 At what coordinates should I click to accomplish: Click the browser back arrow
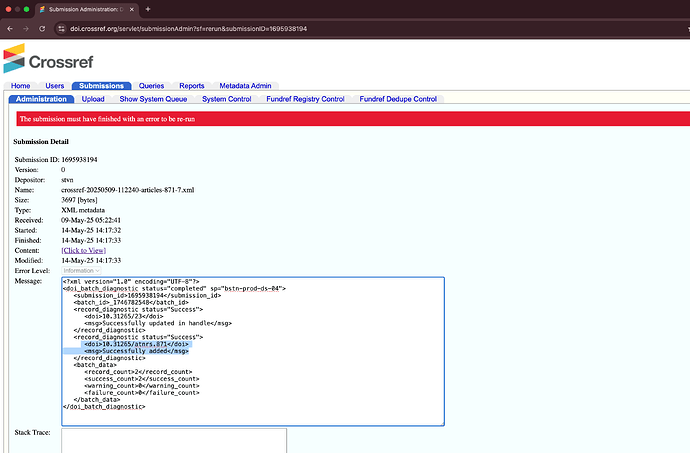10,29
